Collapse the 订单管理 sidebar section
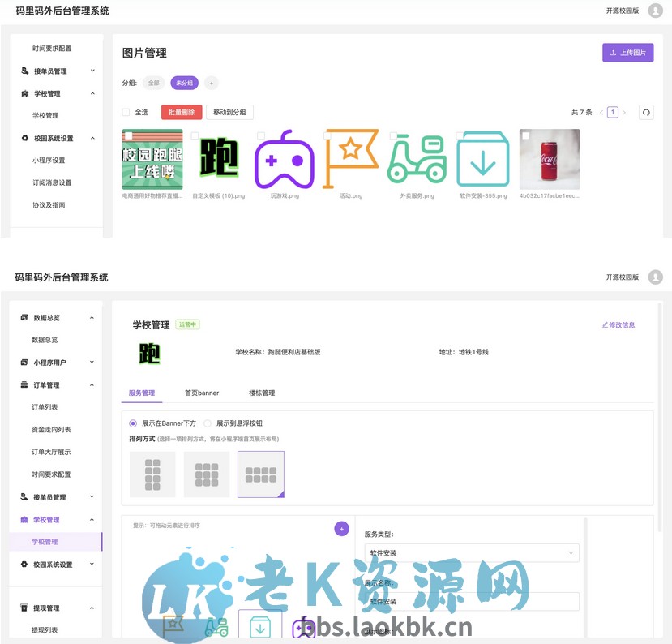Screen dimensions: 672x644 coord(91,385)
